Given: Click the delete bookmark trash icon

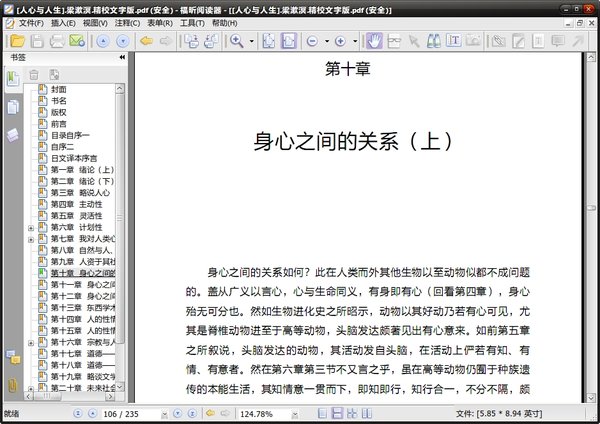Looking at the screenshot, I should 34,75.
